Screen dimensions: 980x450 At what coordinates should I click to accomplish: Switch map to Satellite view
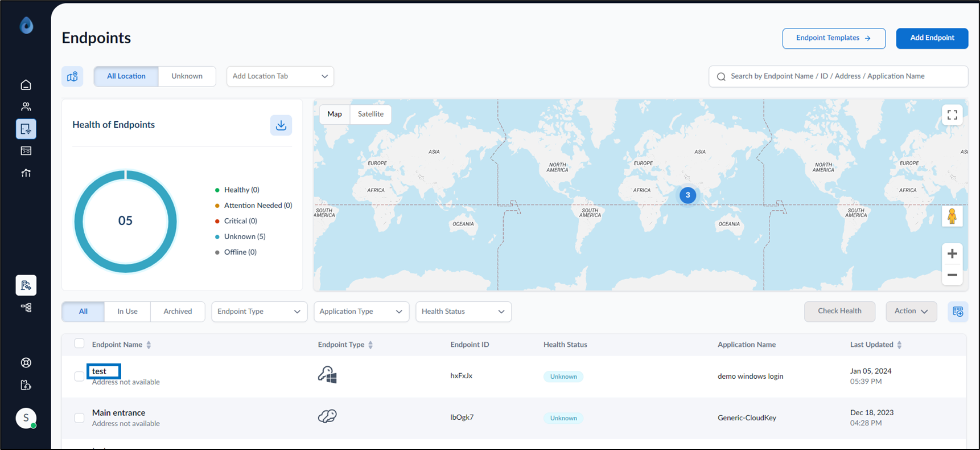370,114
